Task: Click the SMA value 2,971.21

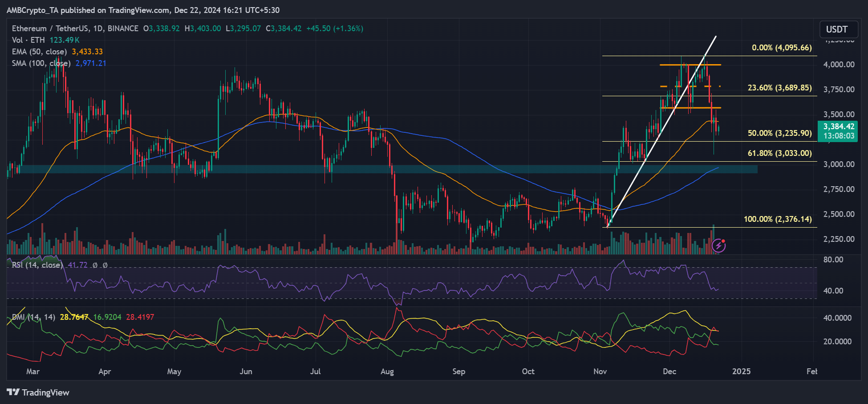Action: click(x=91, y=63)
